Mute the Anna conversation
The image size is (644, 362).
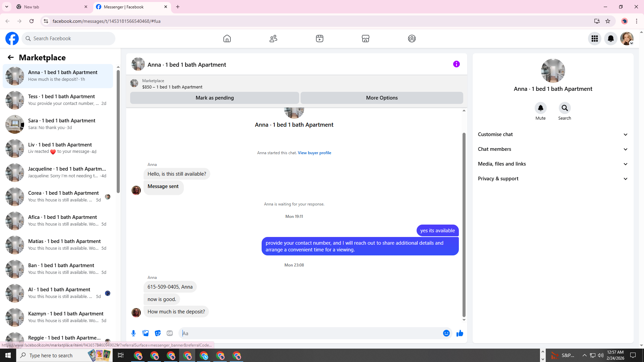[x=540, y=108]
